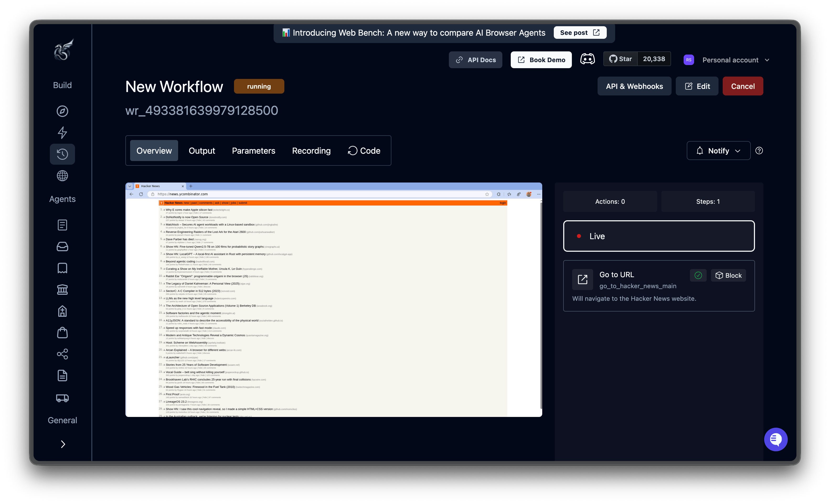The image size is (830, 504).
Task: Click the workflow run ID wr_493381639979128500
Action: click(x=202, y=110)
